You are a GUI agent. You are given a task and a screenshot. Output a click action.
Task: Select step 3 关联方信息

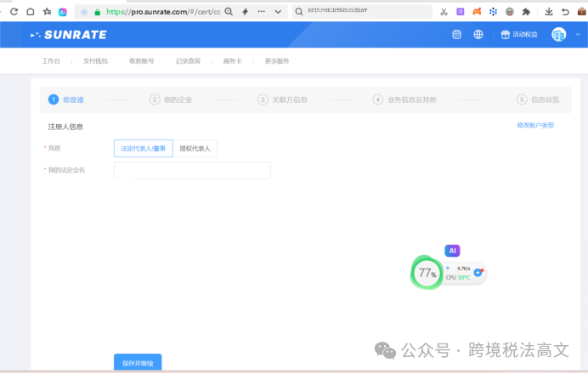282,99
